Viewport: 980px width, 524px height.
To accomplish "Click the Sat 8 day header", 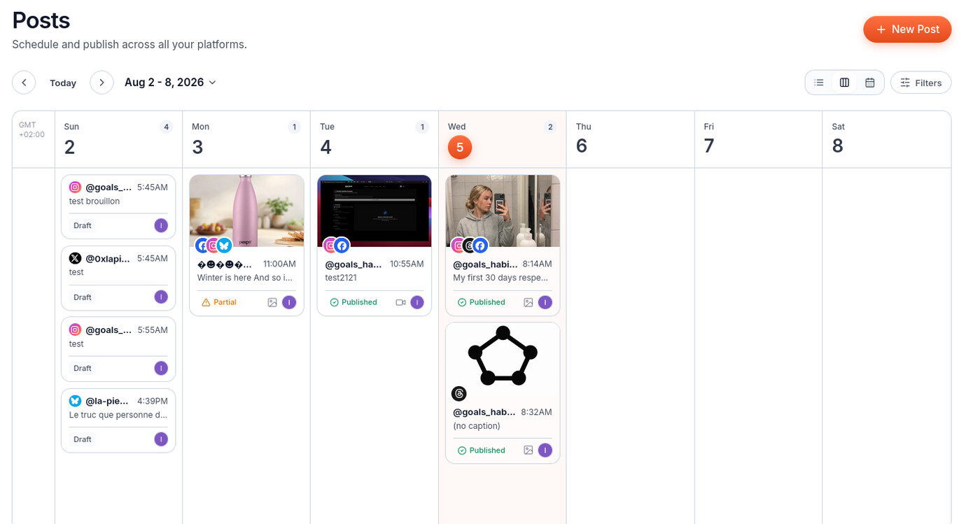I will pyautogui.click(x=886, y=139).
